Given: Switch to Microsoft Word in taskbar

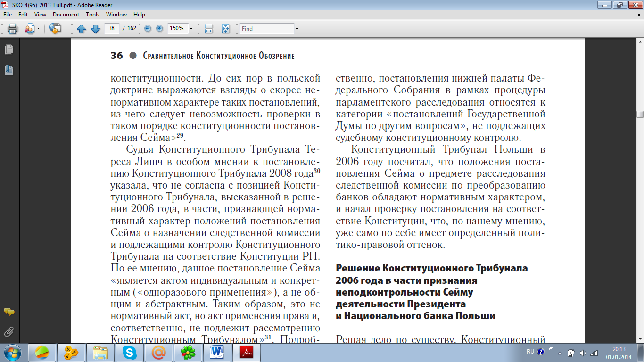Looking at the screenshot, I should [218, 352].
